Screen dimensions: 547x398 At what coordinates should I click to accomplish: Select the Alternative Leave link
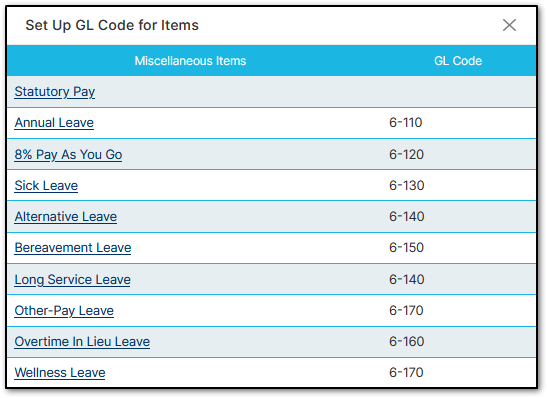click(66, 217)
